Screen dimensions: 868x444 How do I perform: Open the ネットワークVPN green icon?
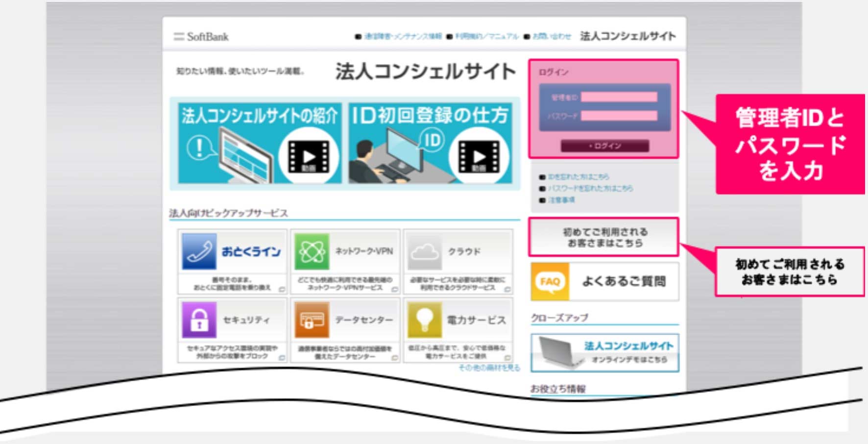tap(312, 251)
